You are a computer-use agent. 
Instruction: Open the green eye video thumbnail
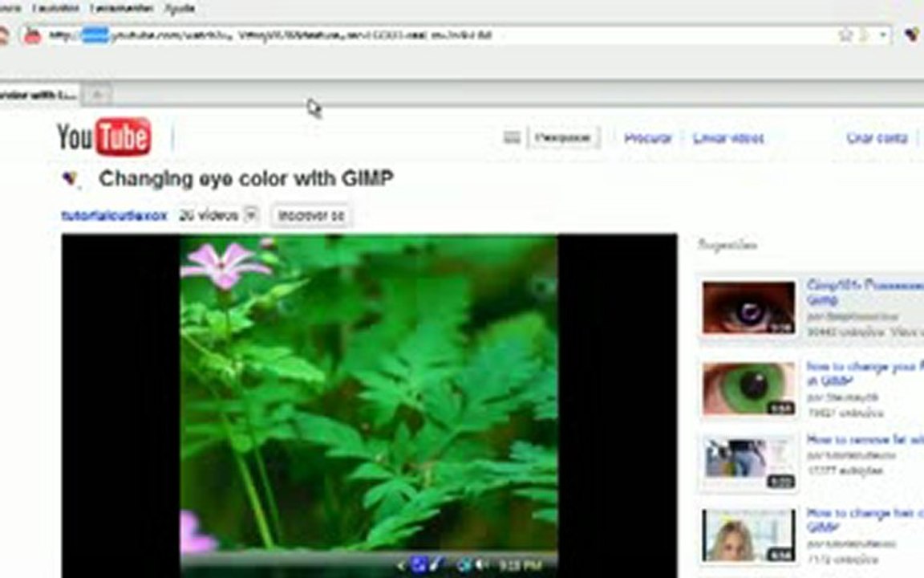coord(748,389)
